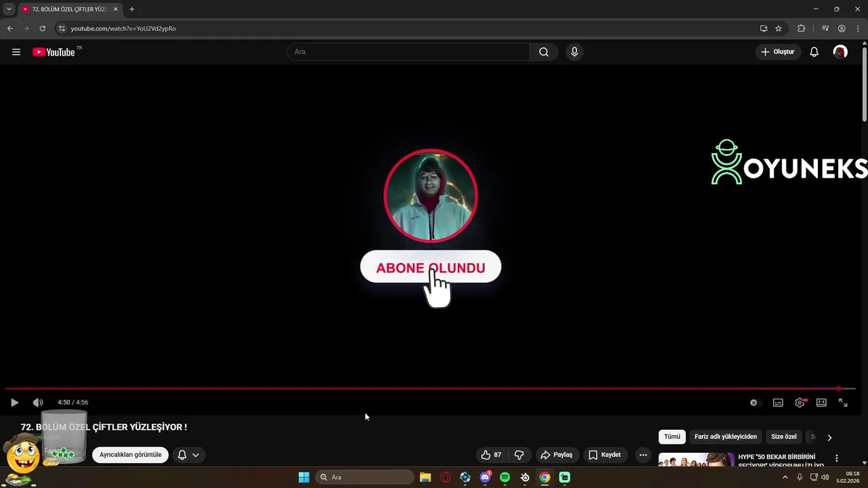The width and height of the screenshot is (868, 488).
Task: Seek on the red video progress bar
Action: coord(431,388)
